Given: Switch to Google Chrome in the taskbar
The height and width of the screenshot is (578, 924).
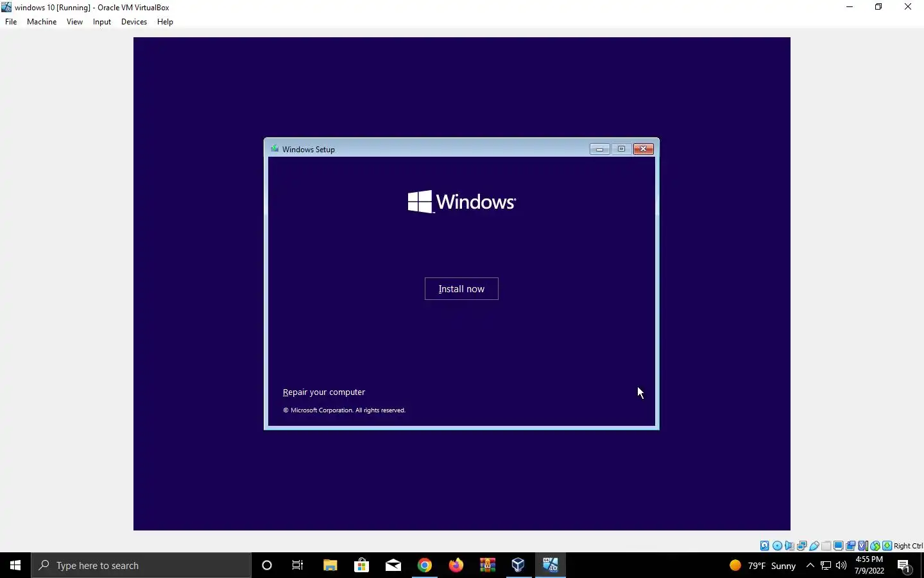Looking at the screenshot, I should pos(424,565).
